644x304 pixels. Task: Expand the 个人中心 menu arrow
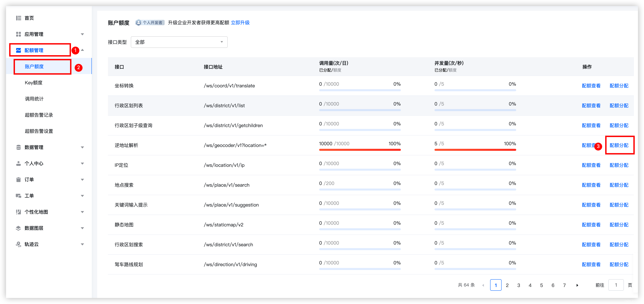pyautogui.click(x=82, y=164)
